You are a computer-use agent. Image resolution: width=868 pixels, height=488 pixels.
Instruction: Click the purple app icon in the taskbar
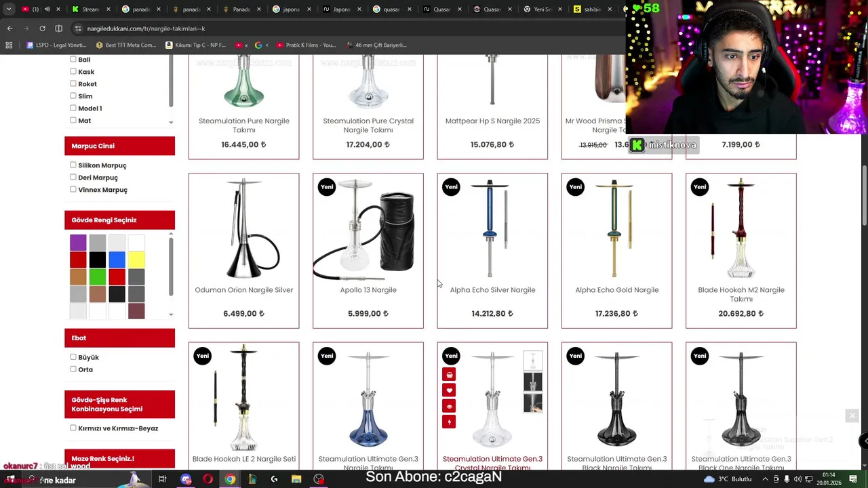[186, 479]
